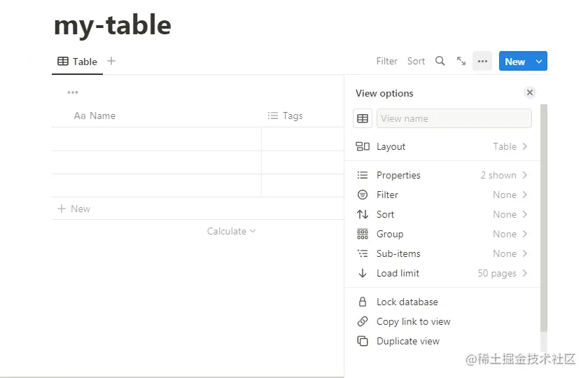Image resolution: width=588 pixels, height=378 pixels.
Task: Click the View name input field
Action: [x=454, y=118]
